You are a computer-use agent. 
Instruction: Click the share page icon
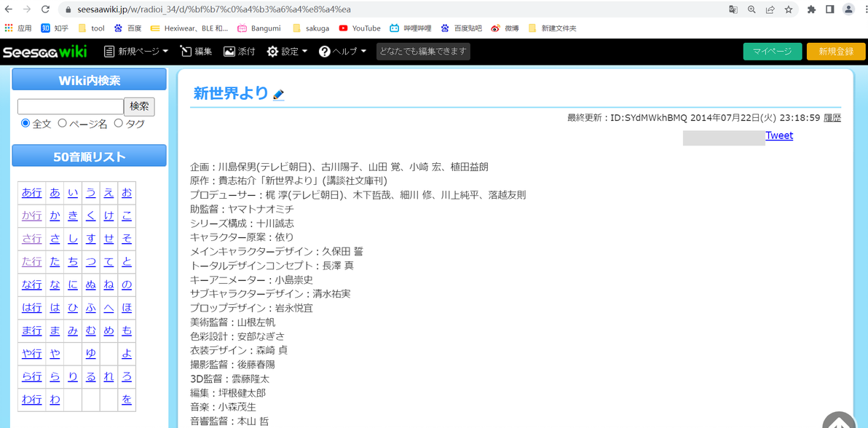click(770, 9)
